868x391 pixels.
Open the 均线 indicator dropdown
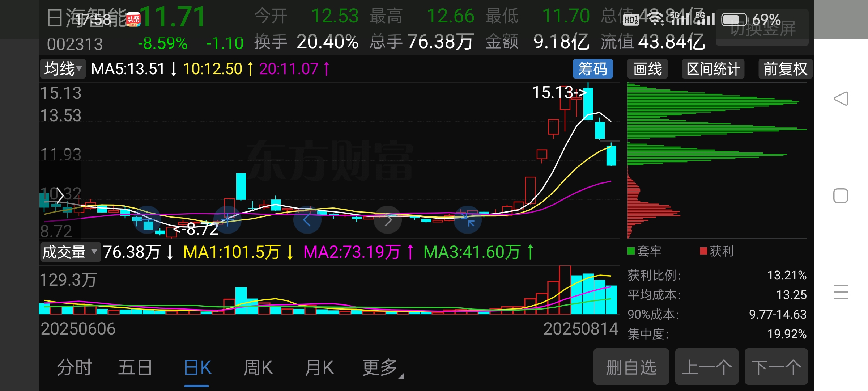coord(63,69)
